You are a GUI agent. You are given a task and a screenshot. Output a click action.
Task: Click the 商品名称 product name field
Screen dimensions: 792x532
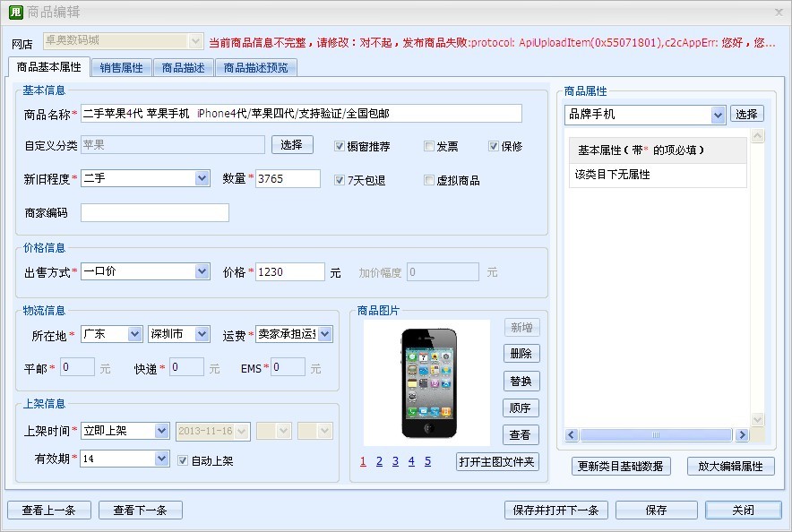301,114
